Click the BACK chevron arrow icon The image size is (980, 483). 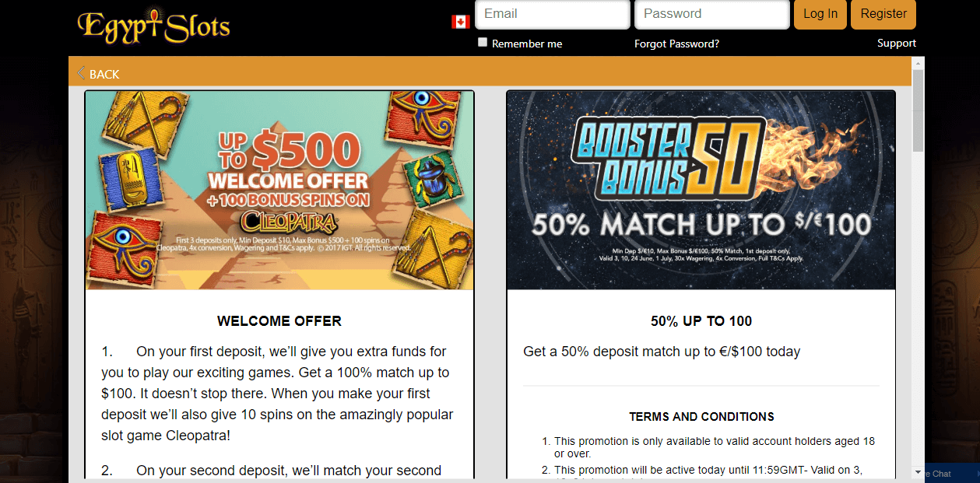80,73
